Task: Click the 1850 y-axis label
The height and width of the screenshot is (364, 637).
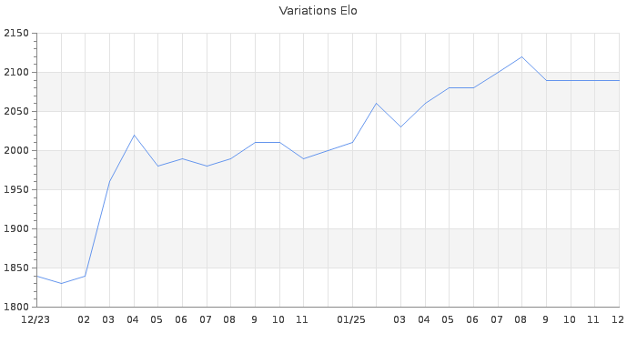Action: point(15,268)
